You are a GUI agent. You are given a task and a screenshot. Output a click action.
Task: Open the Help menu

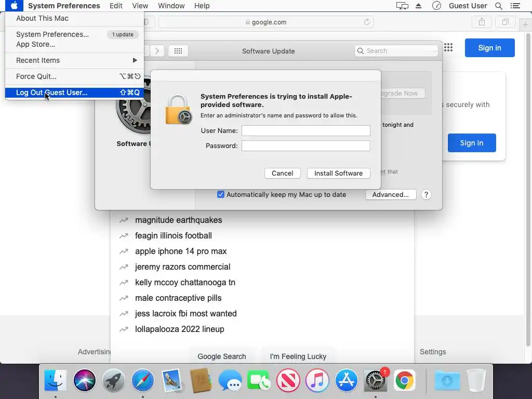pos(202,6)
